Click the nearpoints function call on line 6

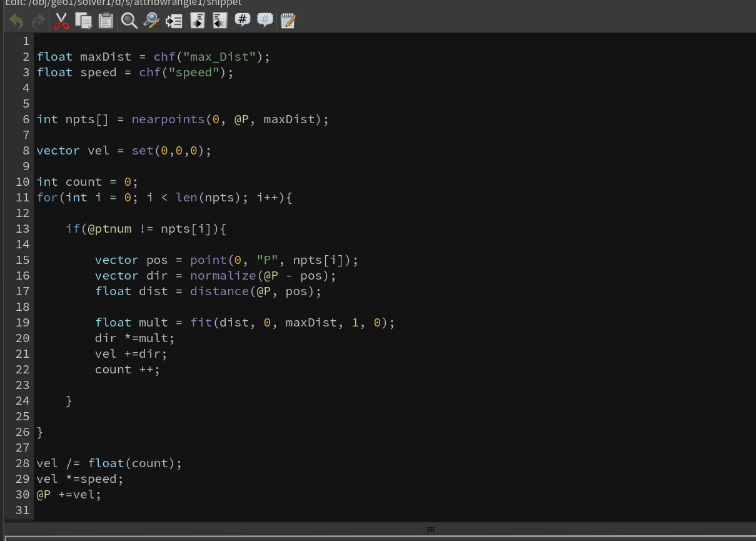pos(230,119)
